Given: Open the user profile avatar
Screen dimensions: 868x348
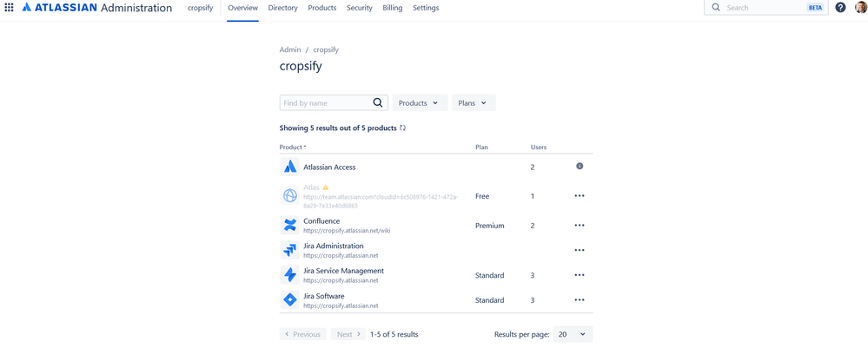Looking at the screenshot, I should (x=859, y=8).
